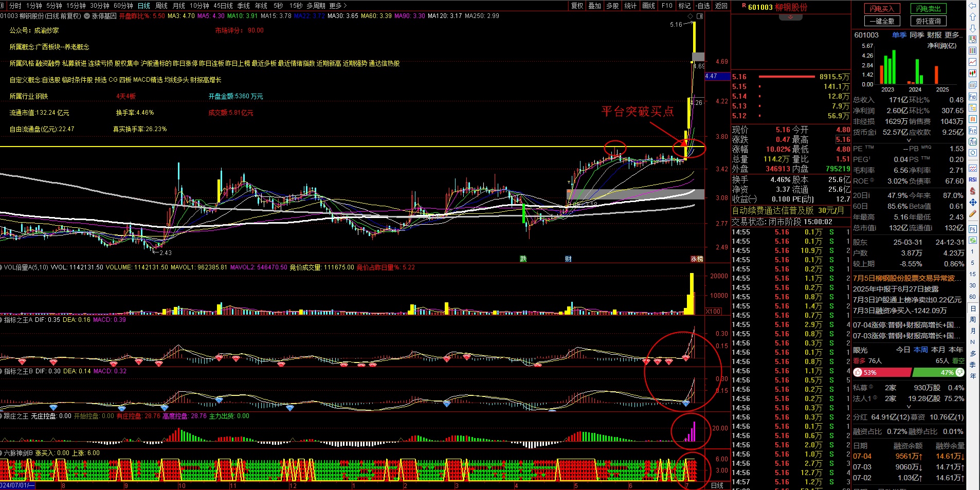Click the red dollar sign icon in sidebar

coord(972,191)
